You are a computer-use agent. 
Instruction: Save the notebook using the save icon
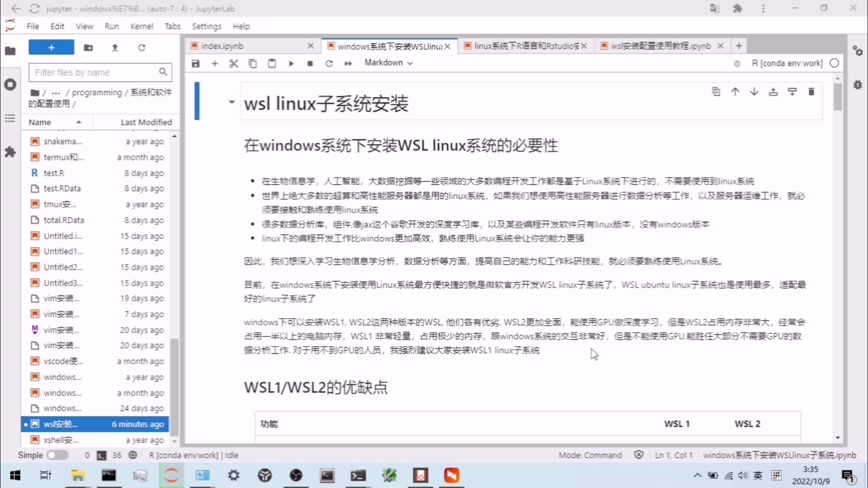coord(195,63)
